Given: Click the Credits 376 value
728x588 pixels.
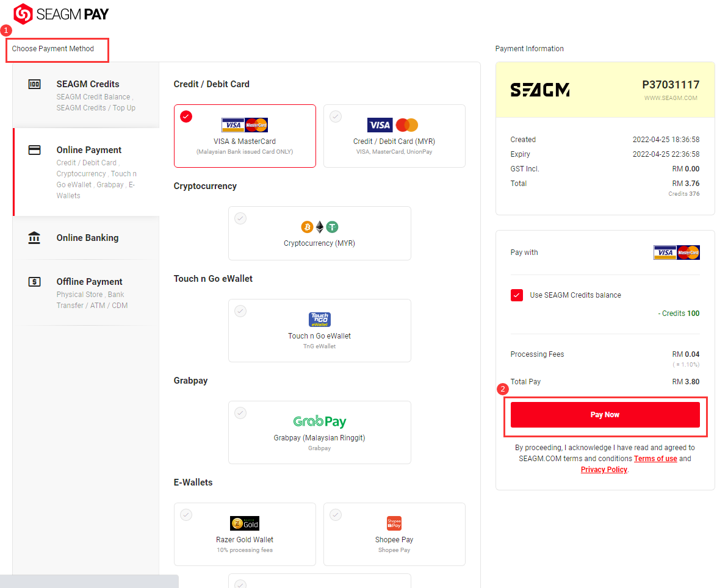Looking at the screenshot, I should point(684,194).
